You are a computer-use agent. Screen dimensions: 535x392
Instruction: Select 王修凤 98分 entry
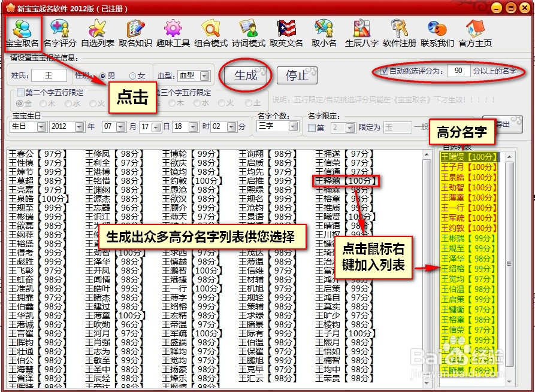click(x=114, y=154)
